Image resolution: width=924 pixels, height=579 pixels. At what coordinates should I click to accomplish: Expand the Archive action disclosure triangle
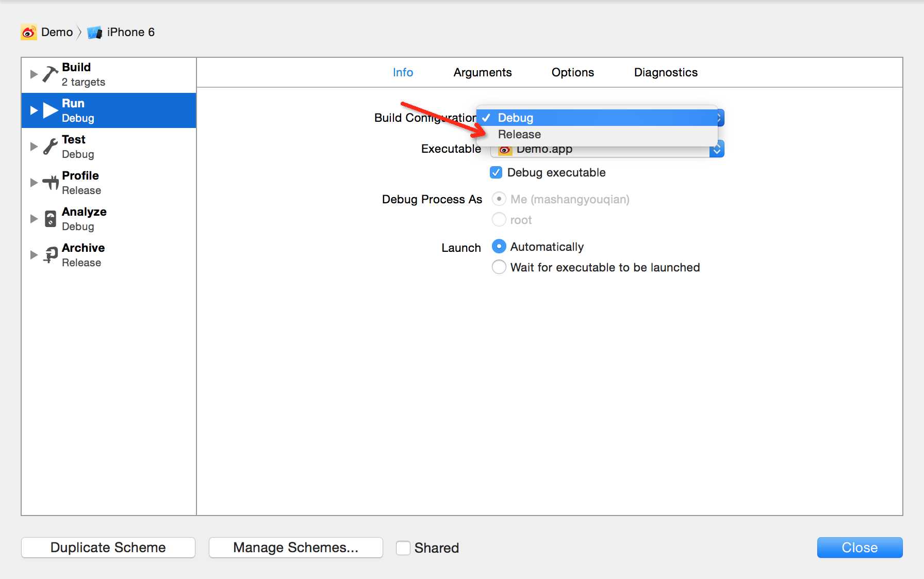tap(34, 255)
